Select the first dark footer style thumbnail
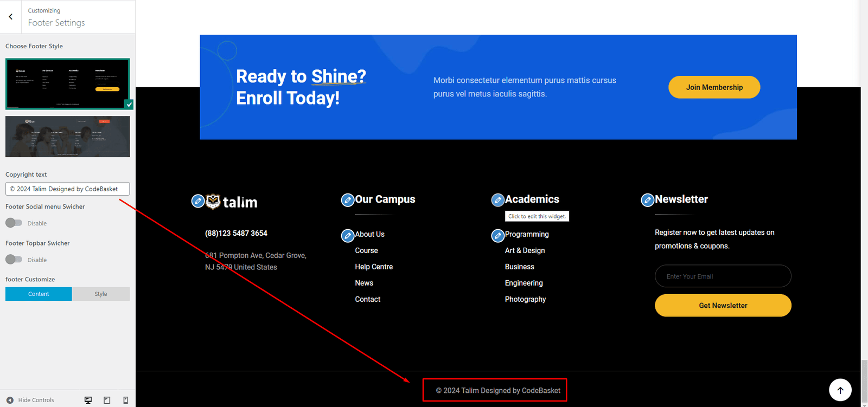This screenshot has width=868, height=407. coord(67,83)
